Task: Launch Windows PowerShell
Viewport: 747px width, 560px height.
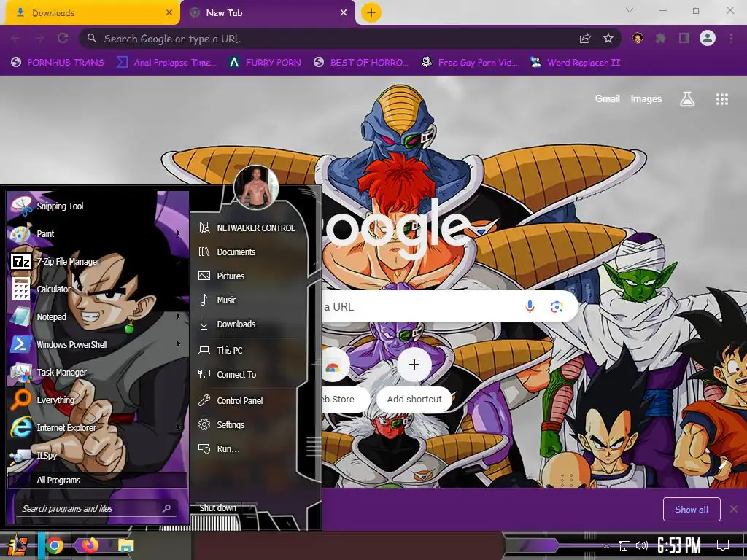Action: [97, 344]
